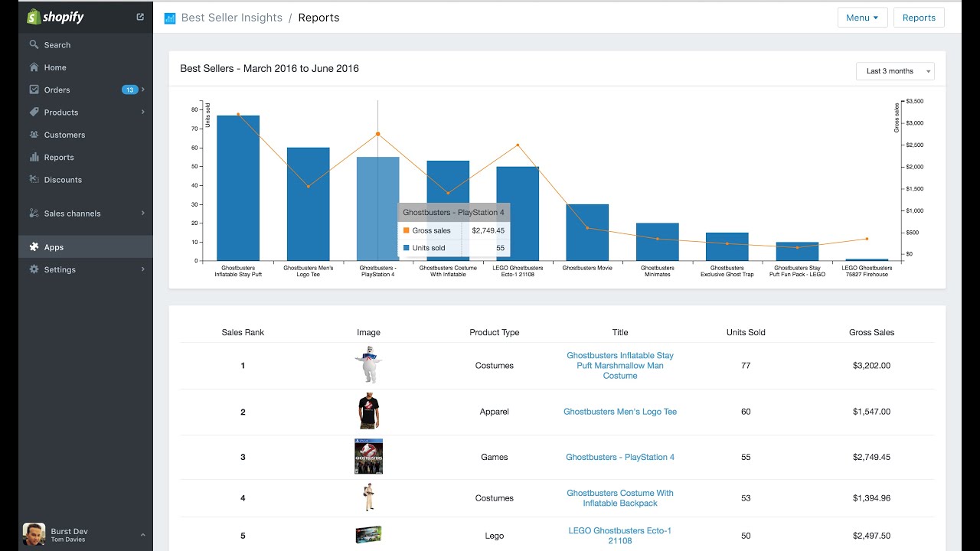Click the Ghostbusters Movie chart bar
This screenshot has height=551, width=980.
click(x=587, y=233)
